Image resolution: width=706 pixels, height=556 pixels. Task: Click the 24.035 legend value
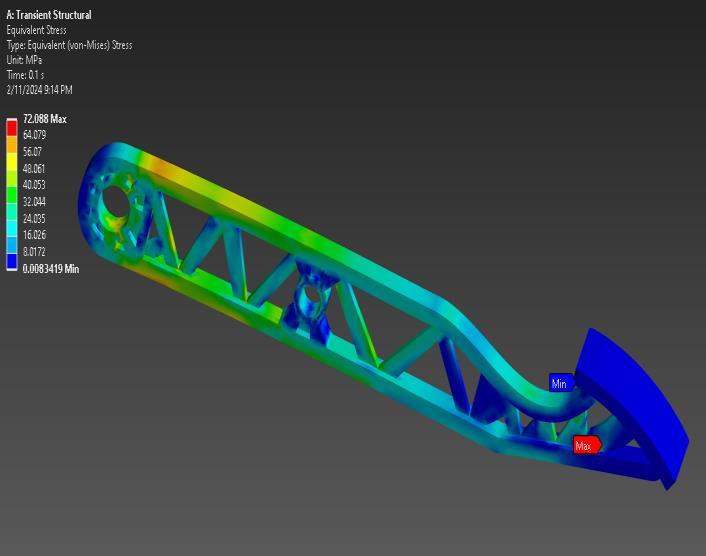(x=34, y=218)
